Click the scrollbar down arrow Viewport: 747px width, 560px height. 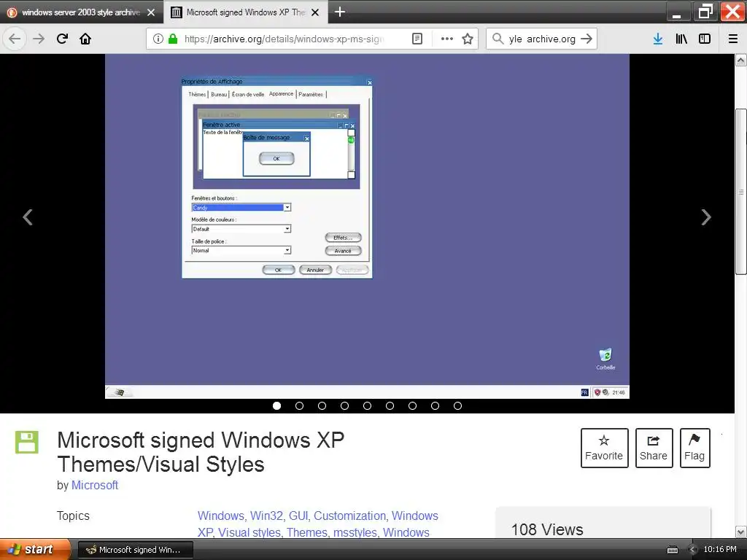pos(740,532)
